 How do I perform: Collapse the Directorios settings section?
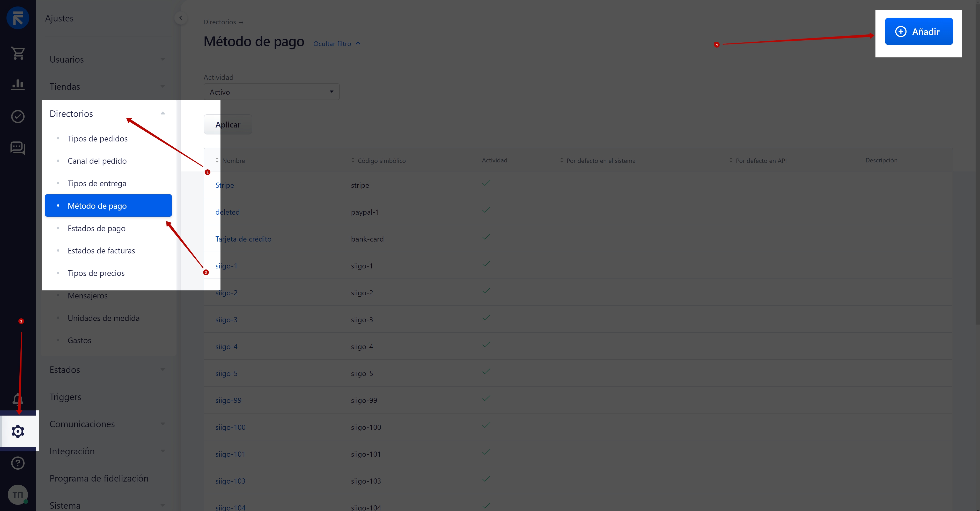[x=108, y=114]
